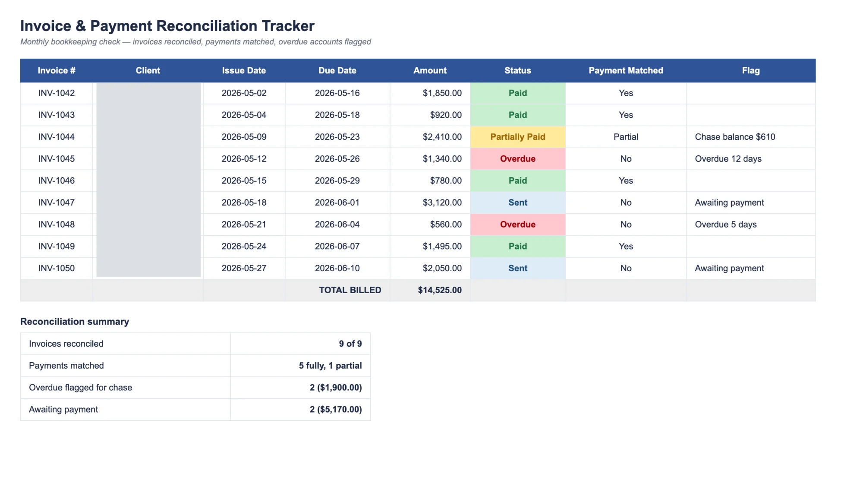
Task: Click Sent status for INV-1050
Action: coord(518,268)
